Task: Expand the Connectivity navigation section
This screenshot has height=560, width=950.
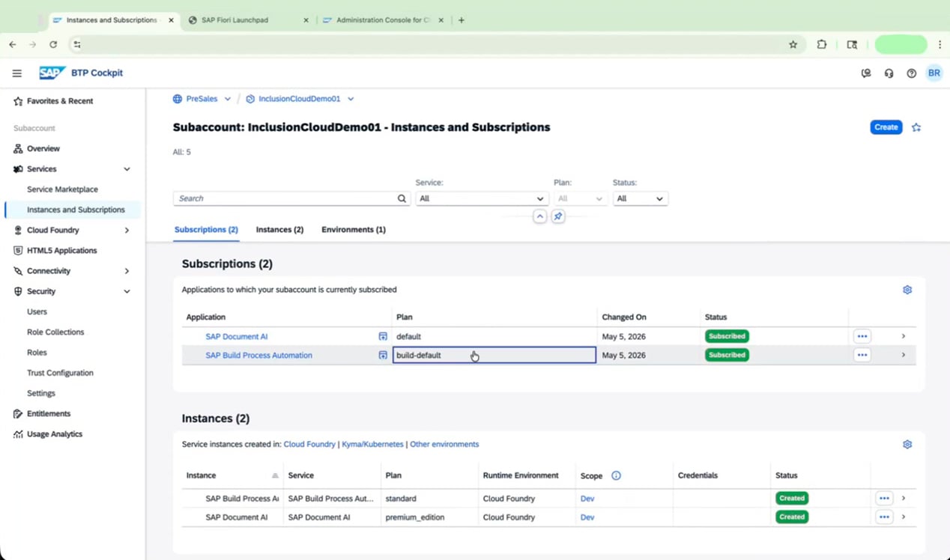Action: point(127,271)
